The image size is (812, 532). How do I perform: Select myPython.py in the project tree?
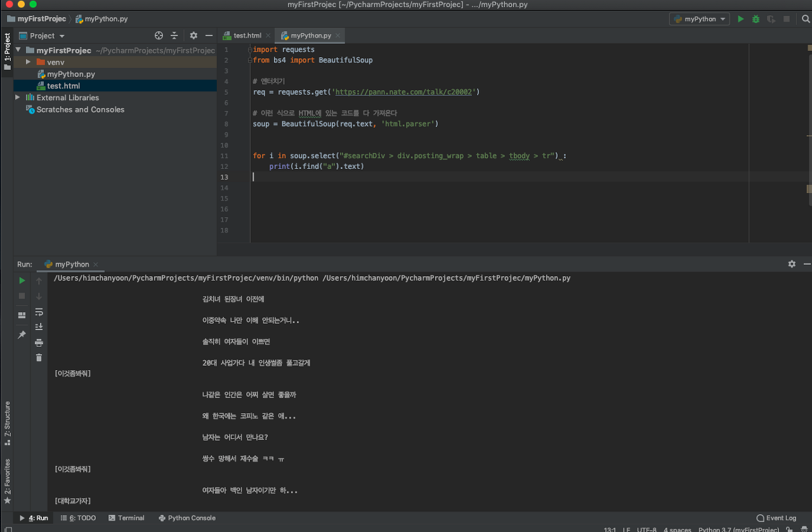tap(70, 74)
